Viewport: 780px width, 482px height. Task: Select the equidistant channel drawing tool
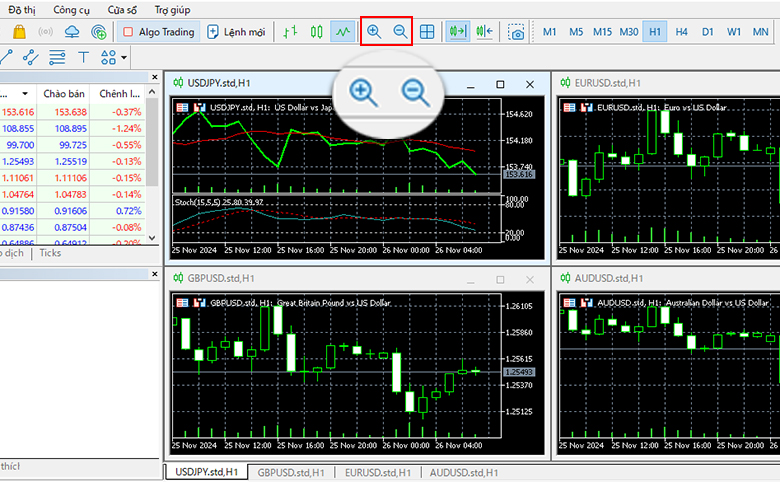tap(31, 58)
